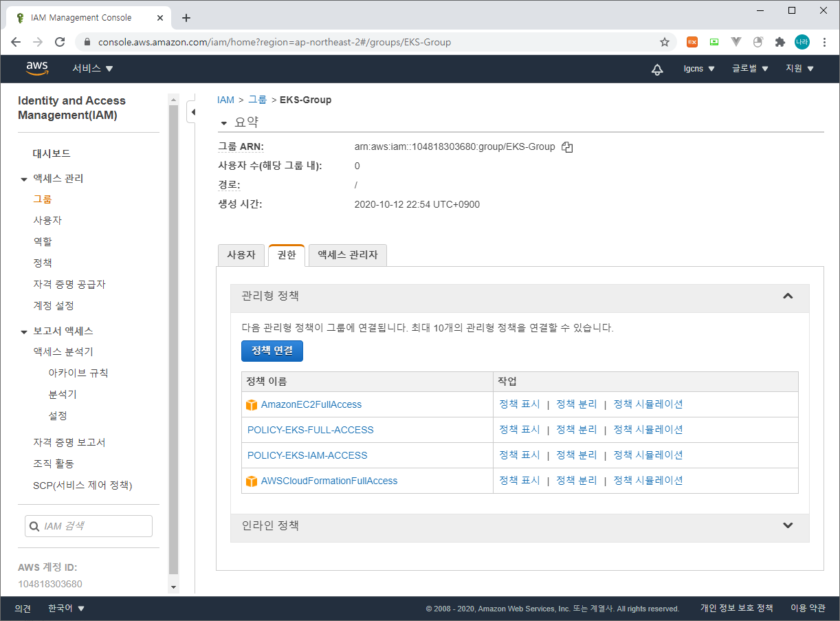Open the 글로벌 region dropdown
840x621 pixels.
(750, 69)
